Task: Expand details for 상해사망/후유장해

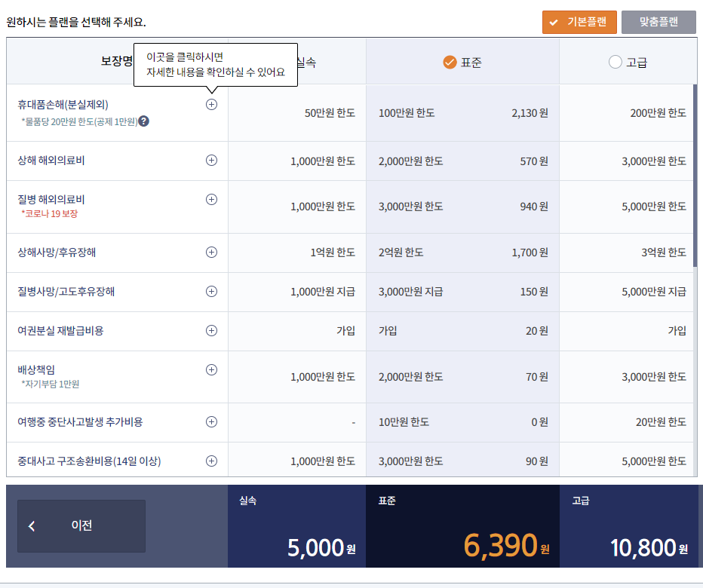Action: 211,253
